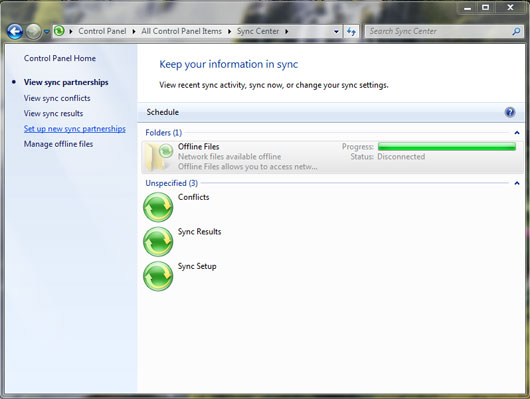The image size is (530, 399).
Task: Collapse the Folders (1) group chevron
Action: tap(516, 133)
